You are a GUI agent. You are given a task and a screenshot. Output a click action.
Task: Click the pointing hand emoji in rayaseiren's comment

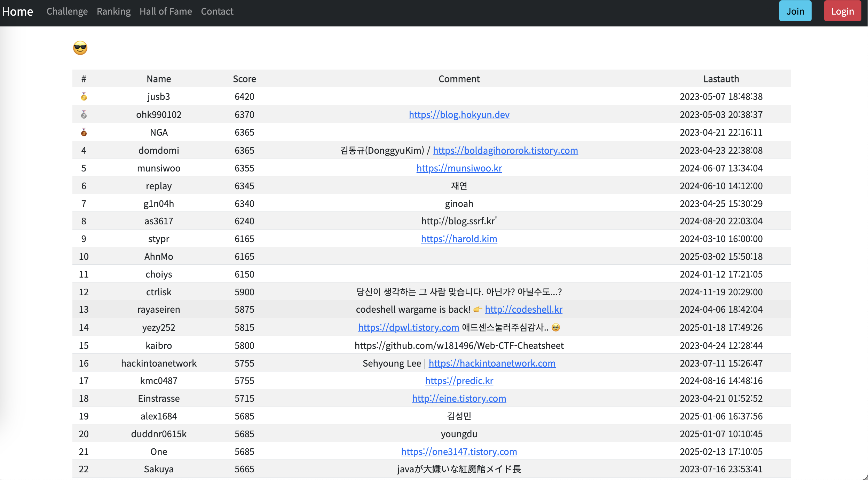click(478, 309)
